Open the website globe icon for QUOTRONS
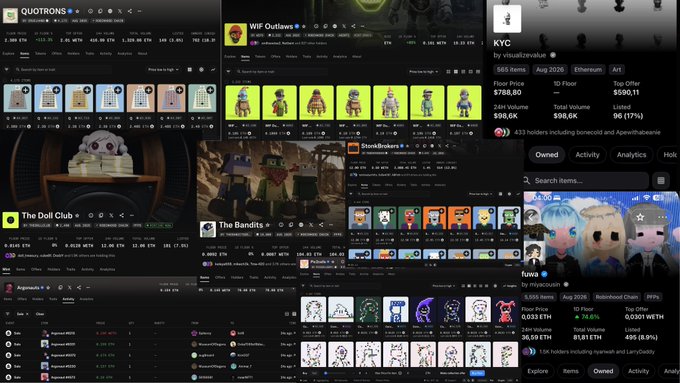This screenshot has width=680, height=383. coord(110,11)
